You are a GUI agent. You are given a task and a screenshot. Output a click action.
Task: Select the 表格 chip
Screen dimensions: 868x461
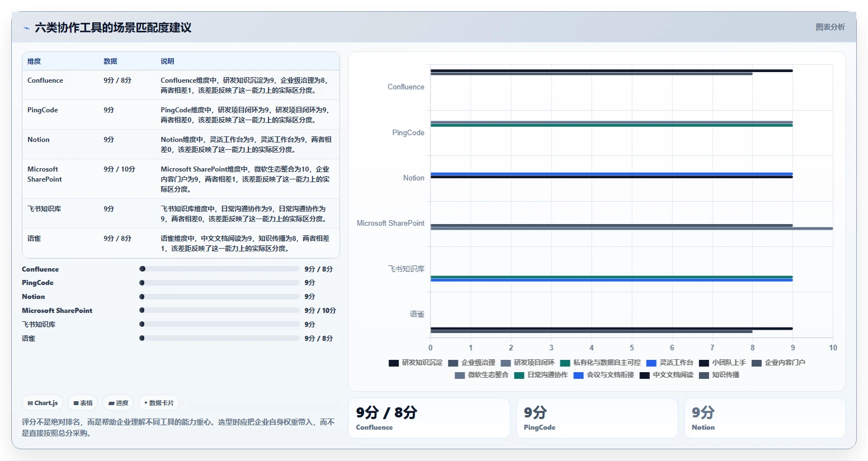pos(83,403)
